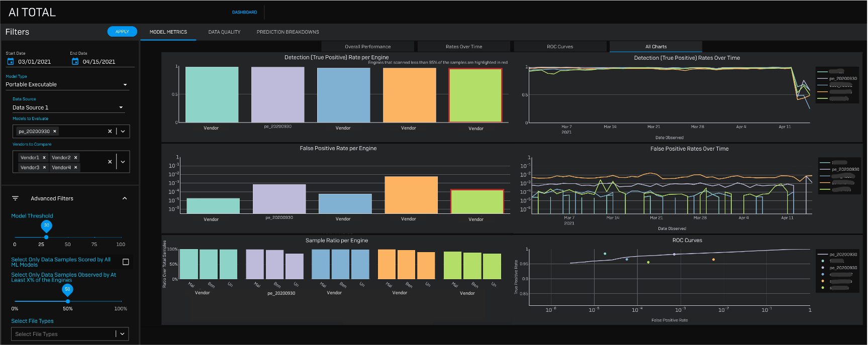Click the blue bar in False Positive Rate per Engine

(x=345, y=204)
